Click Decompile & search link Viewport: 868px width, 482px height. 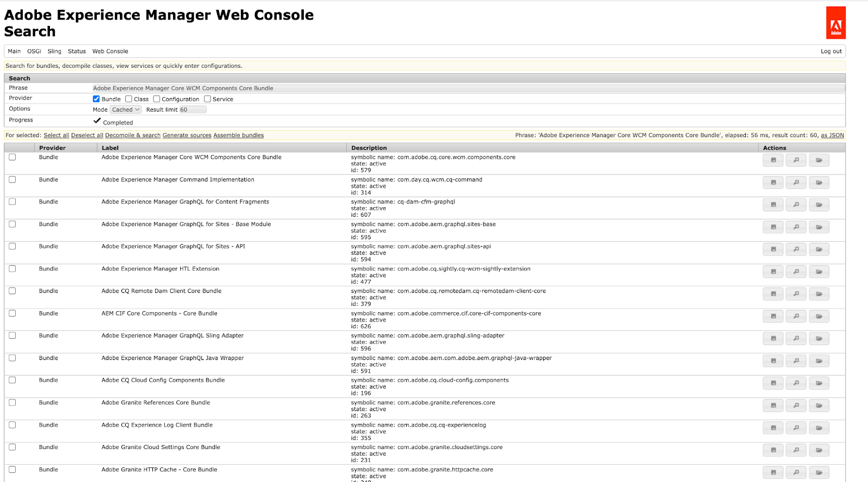(x=133, y=136)
